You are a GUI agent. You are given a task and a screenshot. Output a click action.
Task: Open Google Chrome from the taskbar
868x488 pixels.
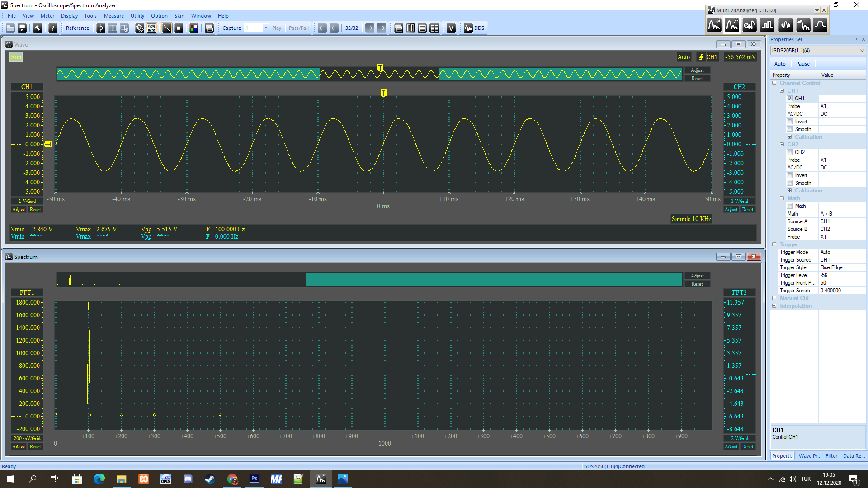(x=232, y=479)
